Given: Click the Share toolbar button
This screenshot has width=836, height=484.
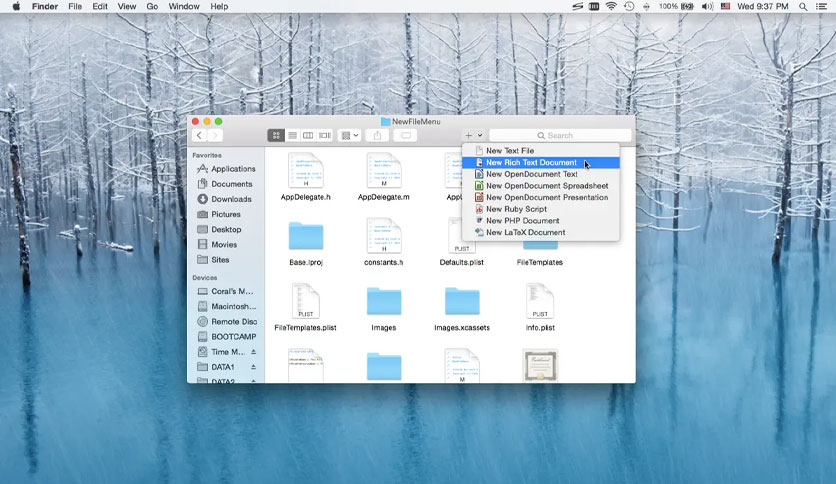Looking at the screenshot, I should [x=377, y=135].
